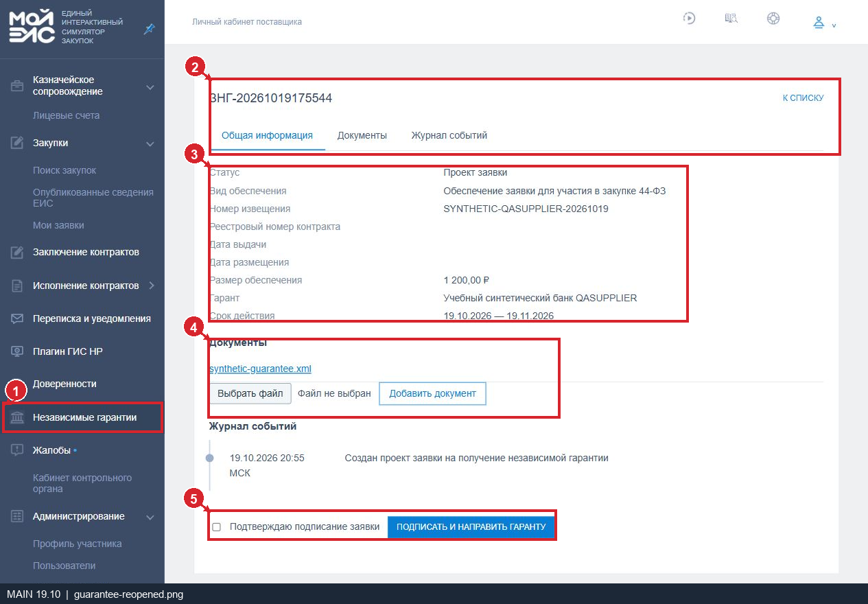Open the Документы tab
Image resolution: width=868 pixels, height=604 pixels.
pyautogui.click(x=362, y=135)
